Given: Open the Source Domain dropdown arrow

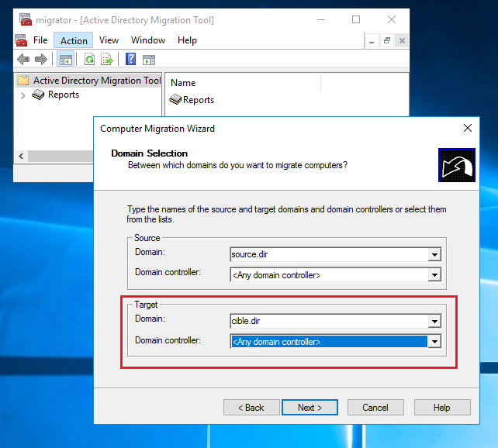Looking at the screenshot, I should tap(434, 254).
